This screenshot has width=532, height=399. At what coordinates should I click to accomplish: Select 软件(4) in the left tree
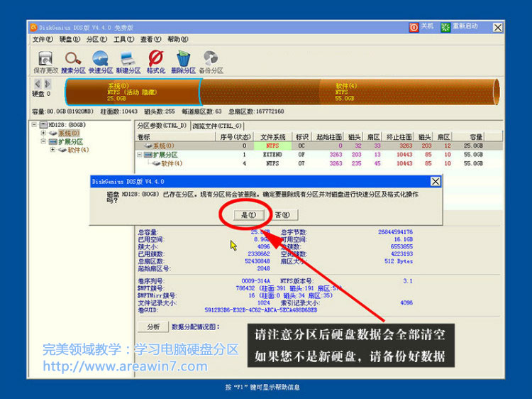78,150
